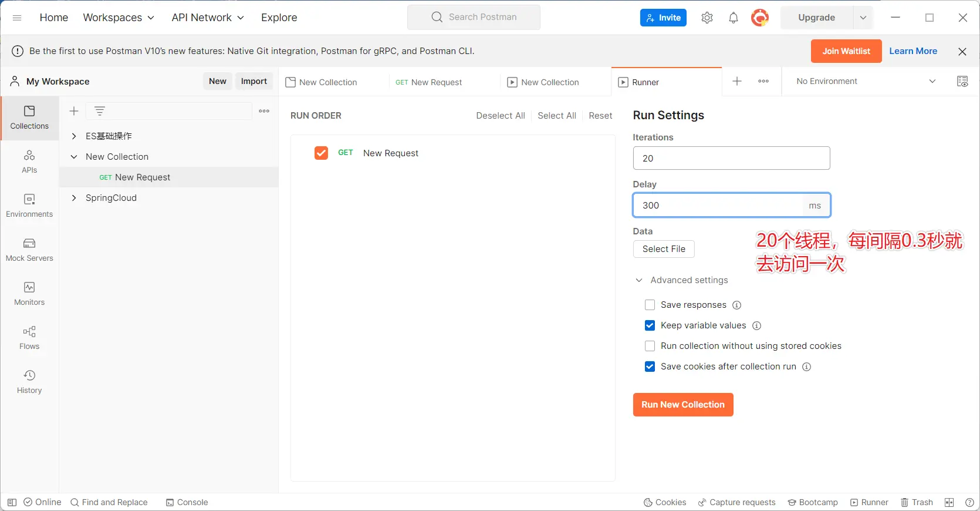Screen dimensions: 980x511
Task: Dismiss the Postman V10 banner
Action: point(962,52)
